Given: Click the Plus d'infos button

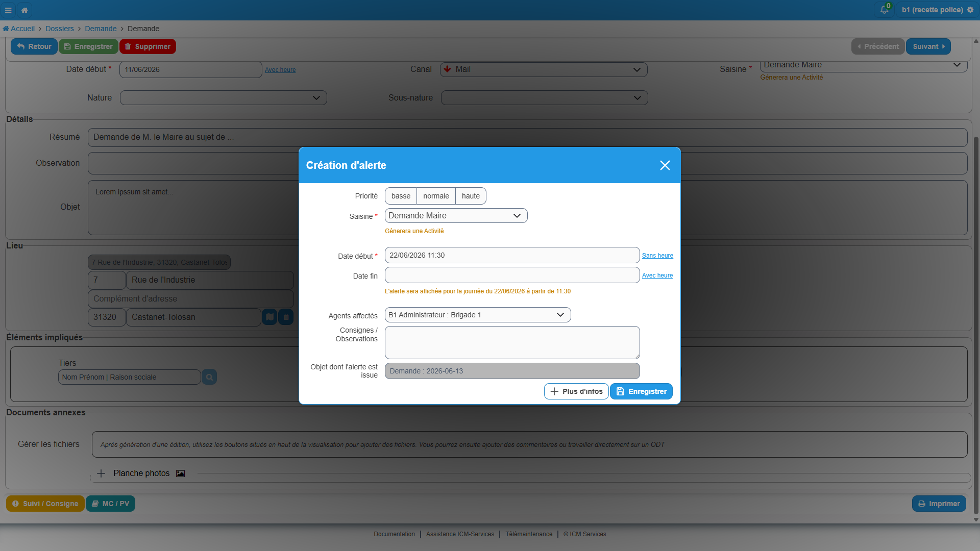Looking at the screenshot, I should [576, 391].
